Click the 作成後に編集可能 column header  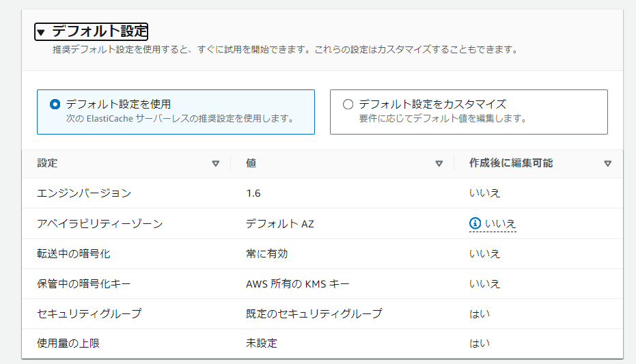(x=511, y=163)
